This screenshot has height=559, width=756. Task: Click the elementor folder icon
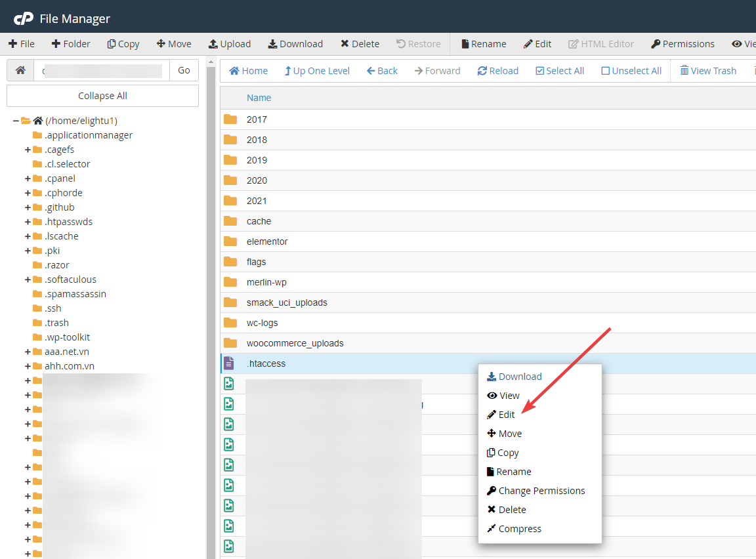point(230,241)
